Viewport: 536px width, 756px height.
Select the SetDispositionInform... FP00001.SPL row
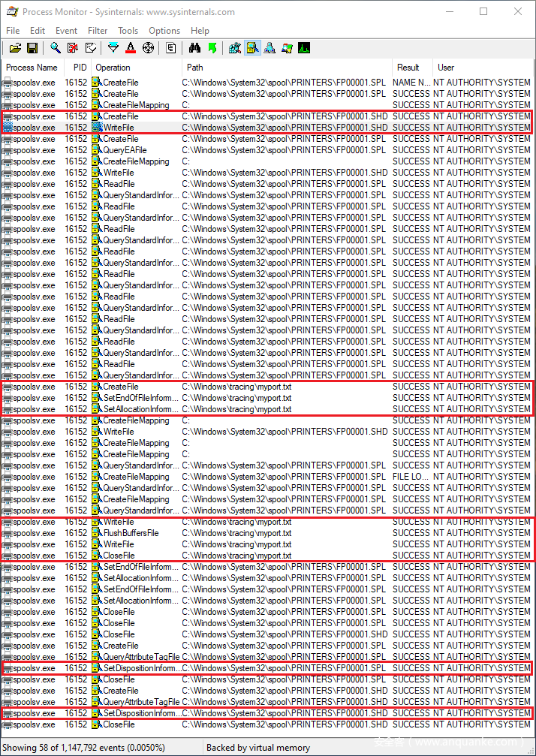[267, 668]
